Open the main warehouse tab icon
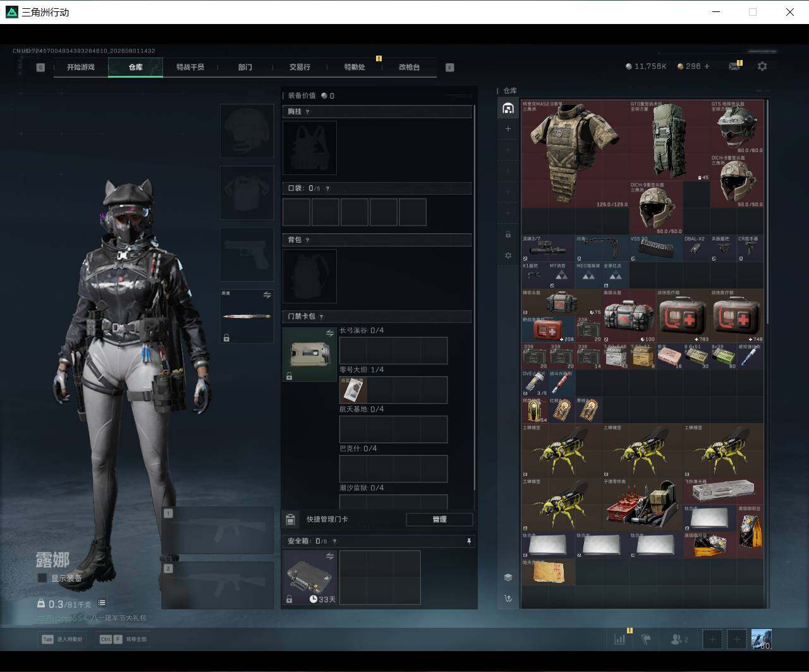809x672 pixels. point(508,109)
